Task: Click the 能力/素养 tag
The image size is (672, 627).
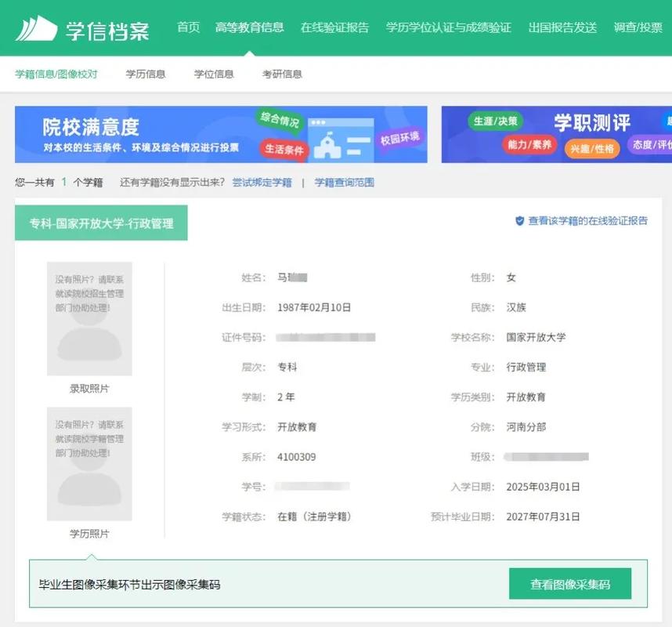Action: click(x=529, y=144)
